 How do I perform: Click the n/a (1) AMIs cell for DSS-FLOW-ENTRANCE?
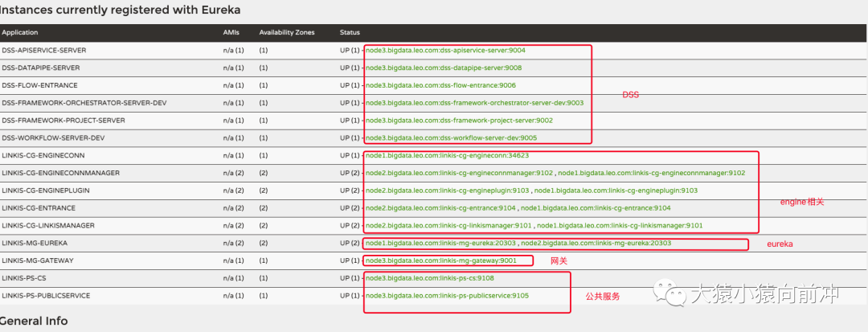tap(234, 85)
